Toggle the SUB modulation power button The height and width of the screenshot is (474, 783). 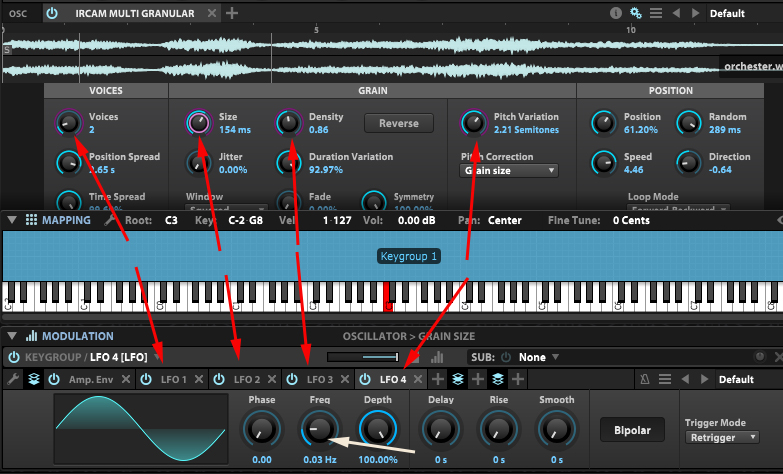[x=506, y=357]
